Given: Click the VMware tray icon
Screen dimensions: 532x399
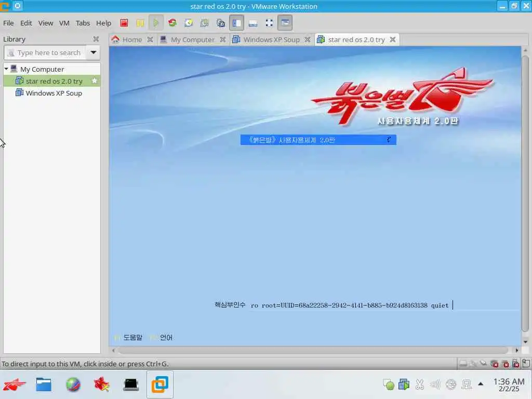Looking at the screenshot, I should (404, 384).
